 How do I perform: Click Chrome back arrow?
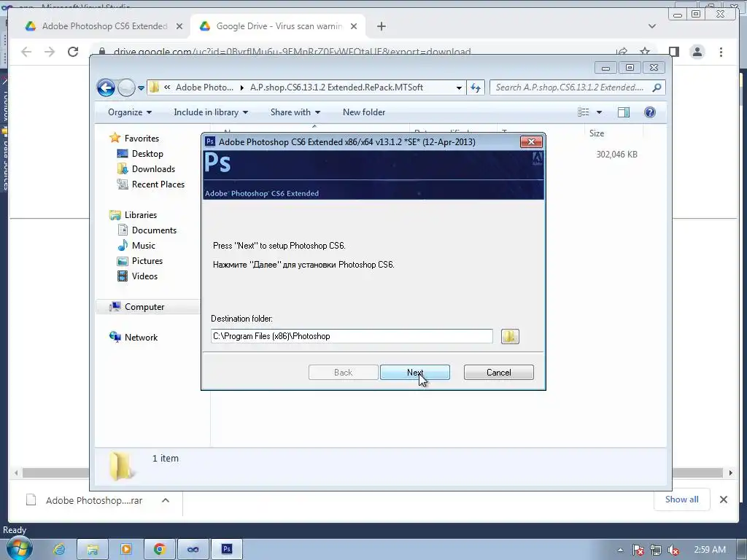pyautogui.click(x=26, y=52)
